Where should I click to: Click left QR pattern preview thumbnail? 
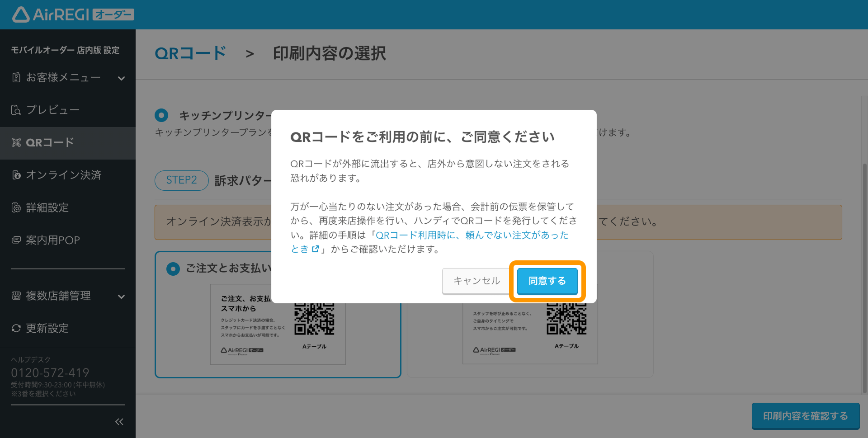point(278,324)
